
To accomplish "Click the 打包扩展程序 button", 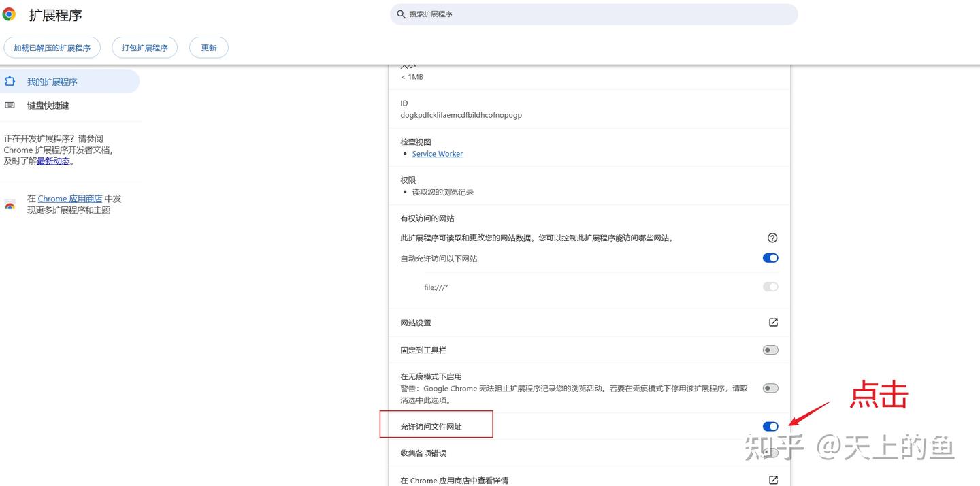I will point(145,48).
